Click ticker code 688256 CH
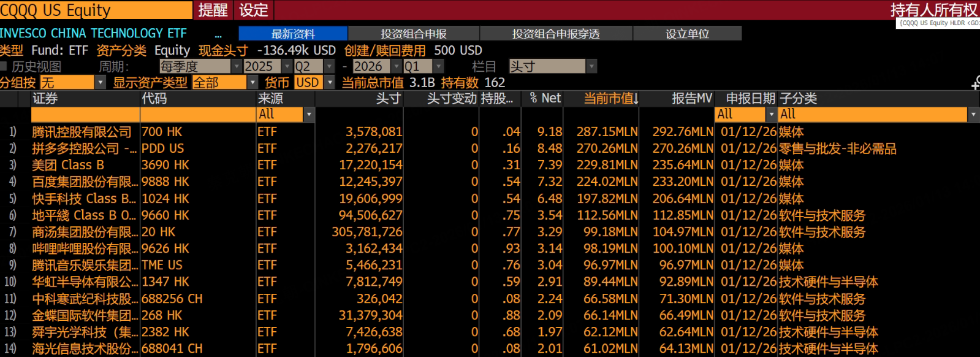 172,299
